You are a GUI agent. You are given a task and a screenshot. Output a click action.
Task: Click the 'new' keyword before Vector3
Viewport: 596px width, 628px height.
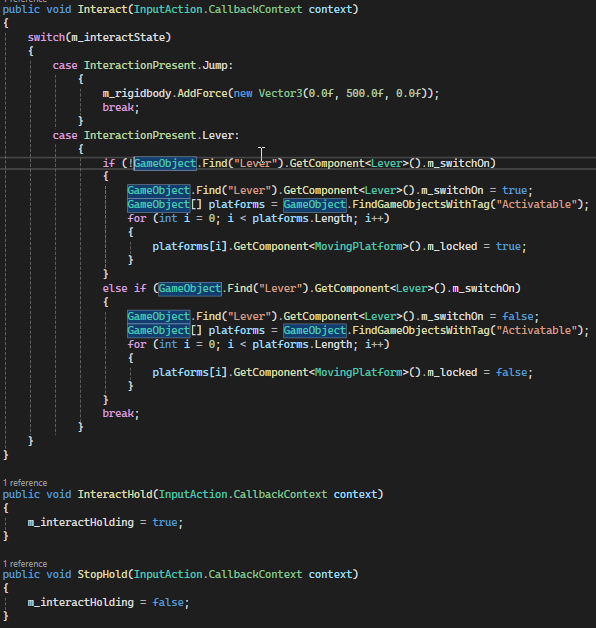tap(243, 93)
